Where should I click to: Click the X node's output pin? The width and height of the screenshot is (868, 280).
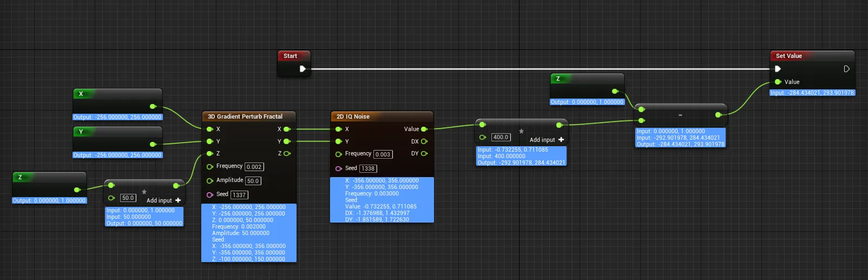(153, 106)
